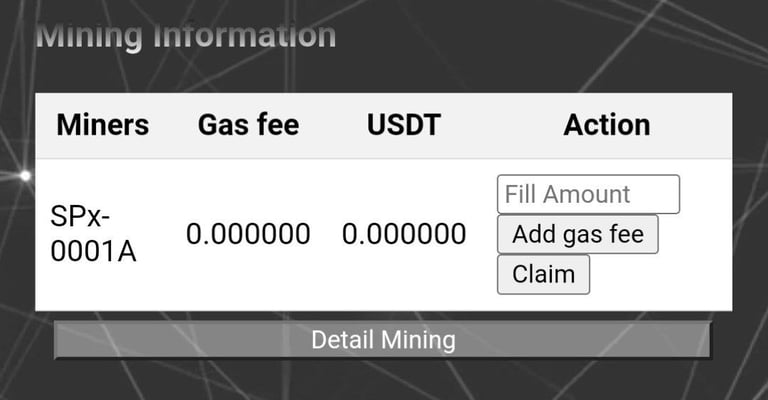Image resolution: width=768 pixels, height=400 pixels.
Task: Focus the gas fee amount text box
Action: (588, 194)
